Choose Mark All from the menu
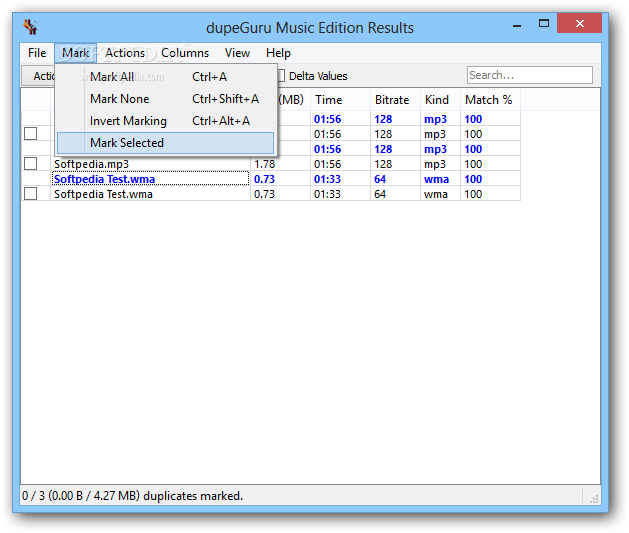Screen dimensions: 629x533 [x=165, y=77]
